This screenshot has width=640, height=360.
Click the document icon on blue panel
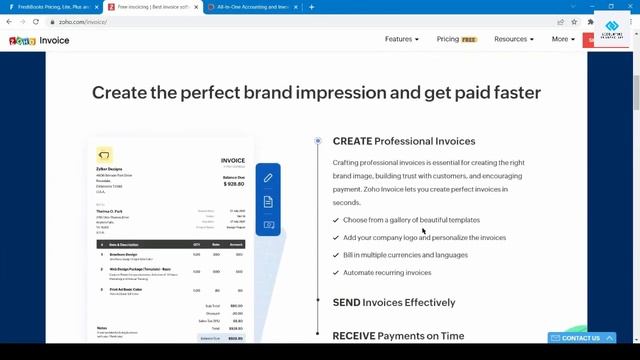[x=268, y=202]
